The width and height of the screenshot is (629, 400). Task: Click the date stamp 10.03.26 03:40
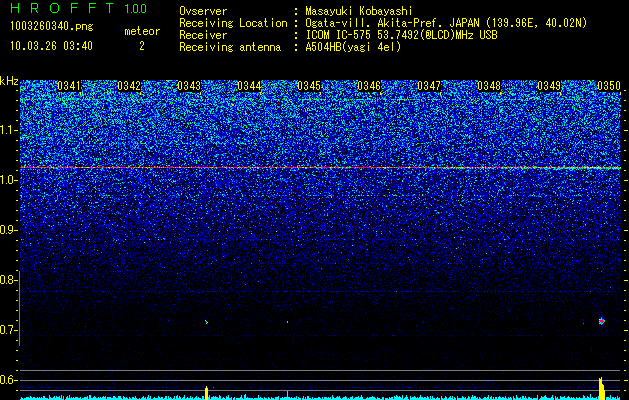tap(51, 46)
